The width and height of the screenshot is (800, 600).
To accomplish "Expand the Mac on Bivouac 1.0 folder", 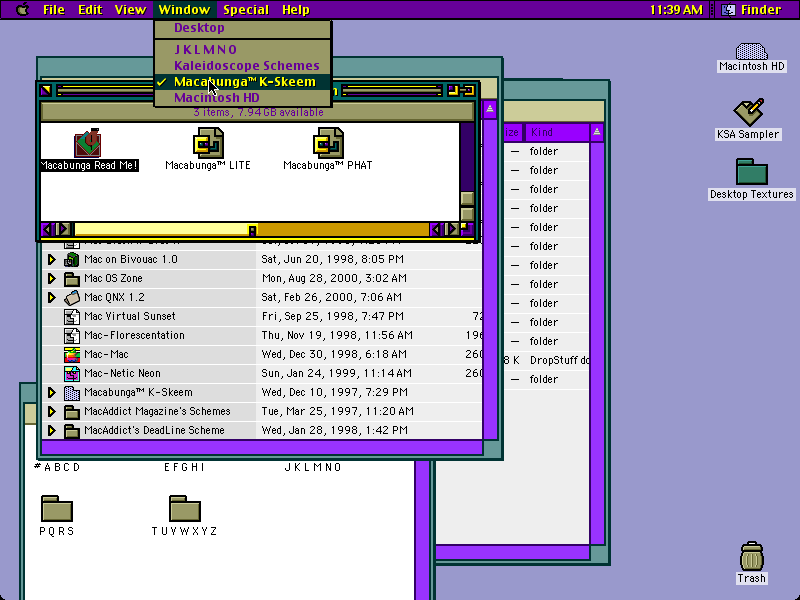I will coord(52,259).
